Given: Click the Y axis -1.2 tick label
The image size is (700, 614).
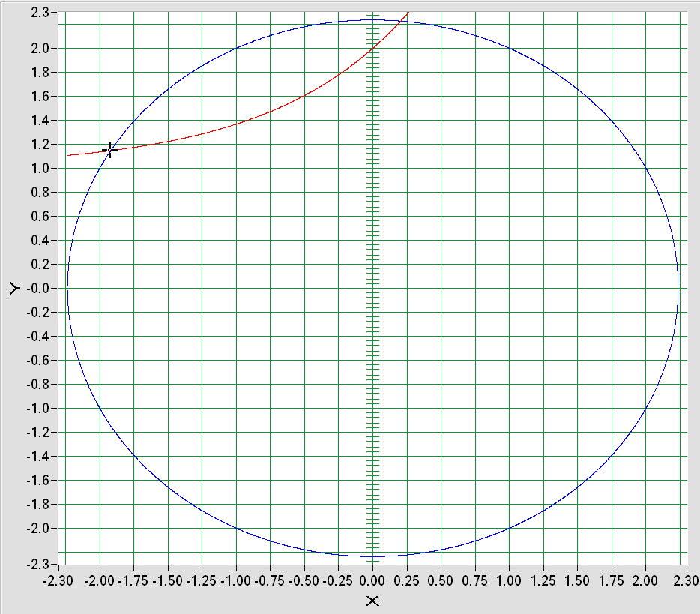Looking at the screenshot, I should click(x=37, y=433).
